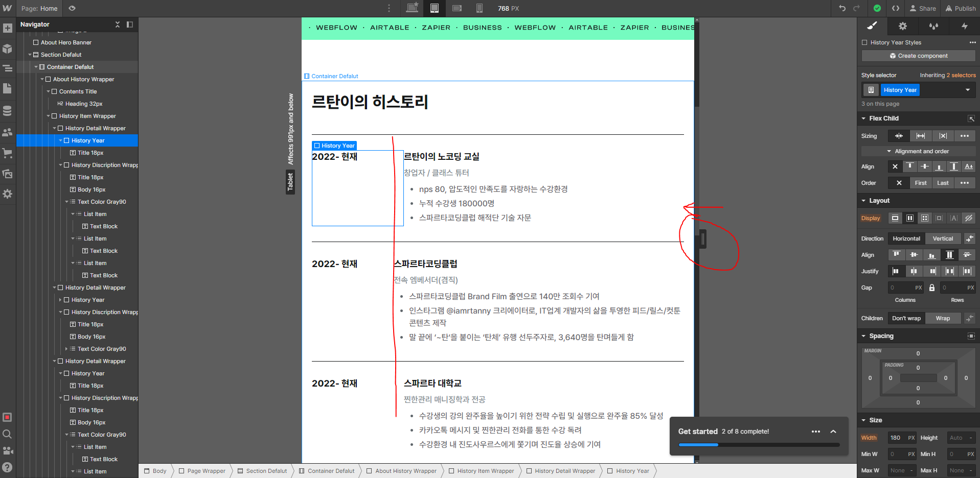Collapse the History Year tree item
The width and height of the screenshot is (980, 478).
pyautogui.click(x=60, y=140)
